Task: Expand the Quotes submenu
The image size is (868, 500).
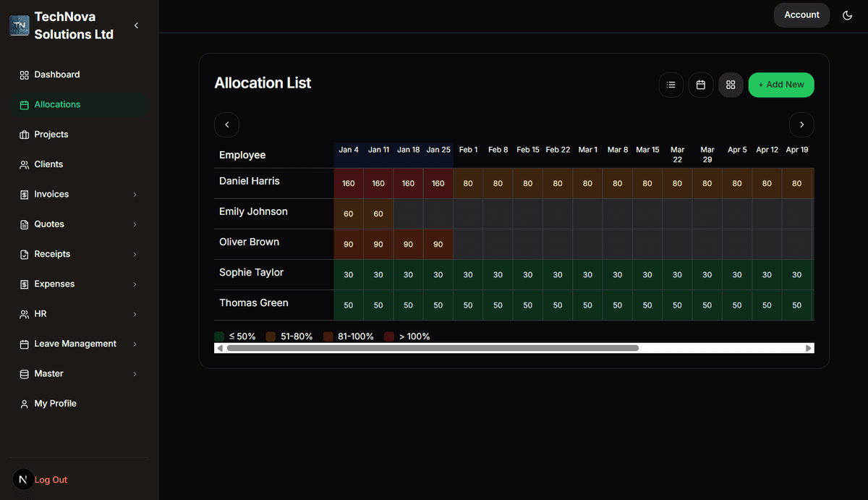Action: coord(48,224)
